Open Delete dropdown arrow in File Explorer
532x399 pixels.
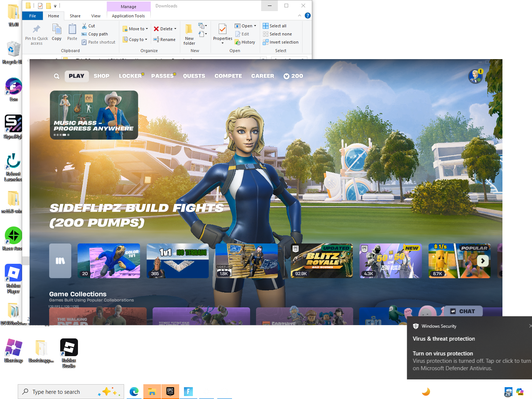pyautogui.click(x=175, y=29)
